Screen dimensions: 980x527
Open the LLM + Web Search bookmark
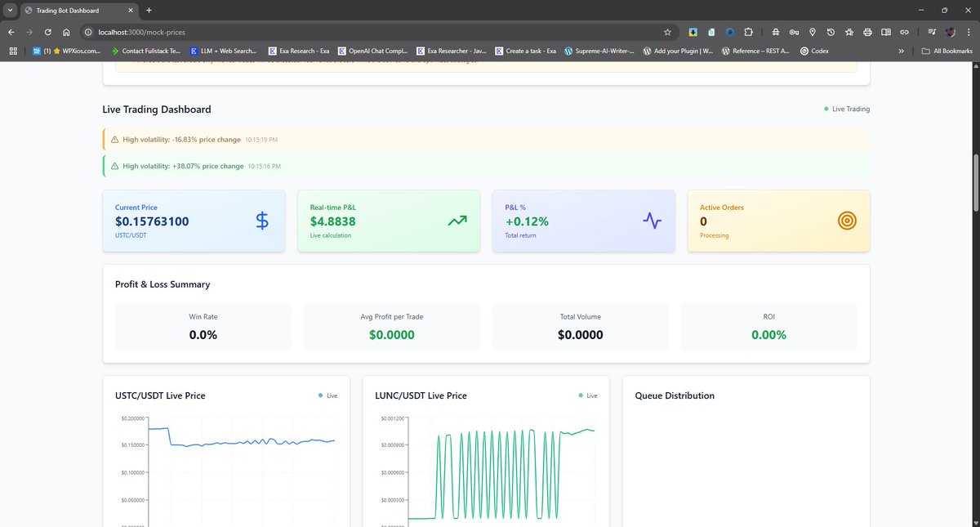(x=225, y=51)
